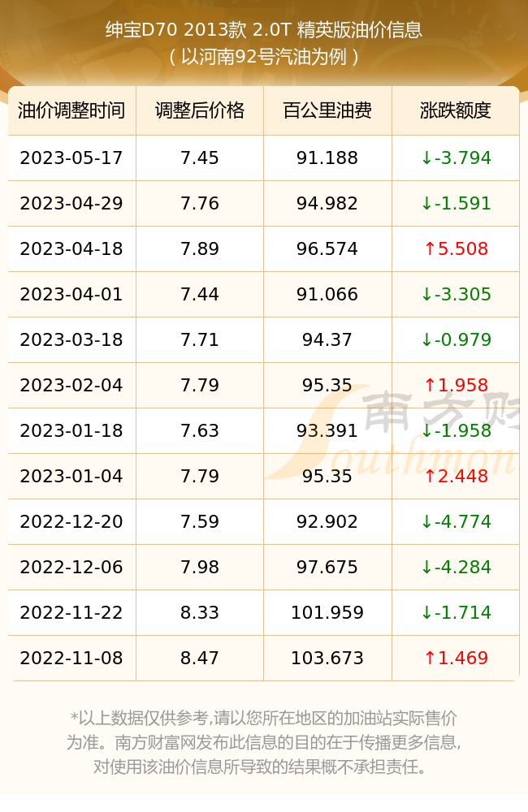
Task: Click the 调整后价格 column header
Action: 200,110
